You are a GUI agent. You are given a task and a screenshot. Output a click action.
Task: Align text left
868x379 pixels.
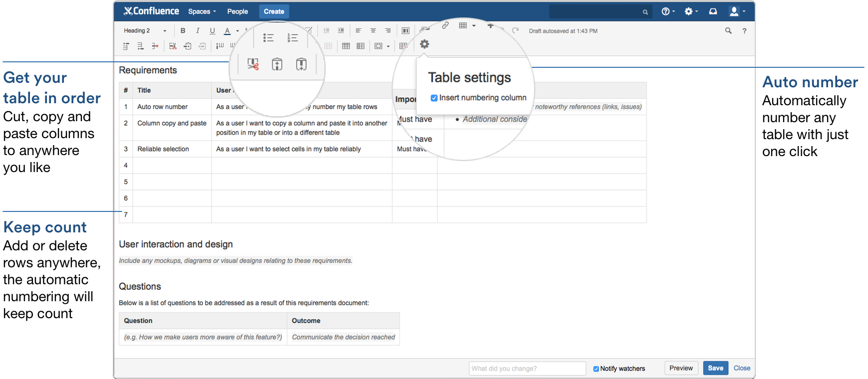(358, 31)
